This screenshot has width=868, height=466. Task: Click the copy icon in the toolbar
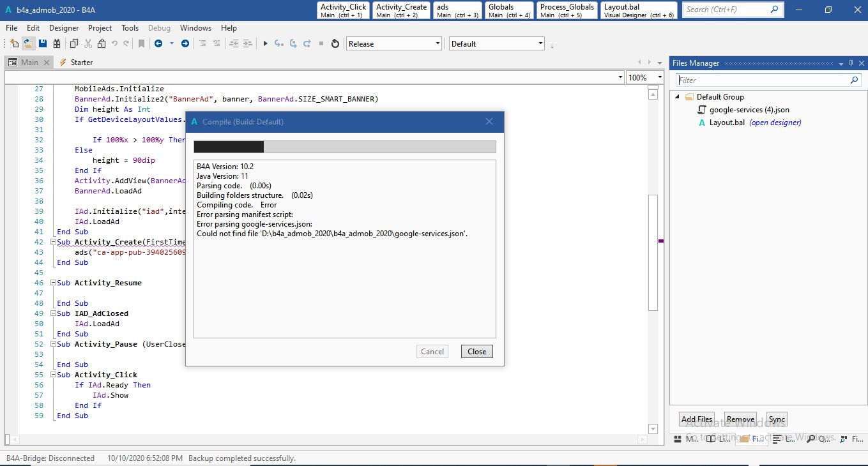pos(74,43)
